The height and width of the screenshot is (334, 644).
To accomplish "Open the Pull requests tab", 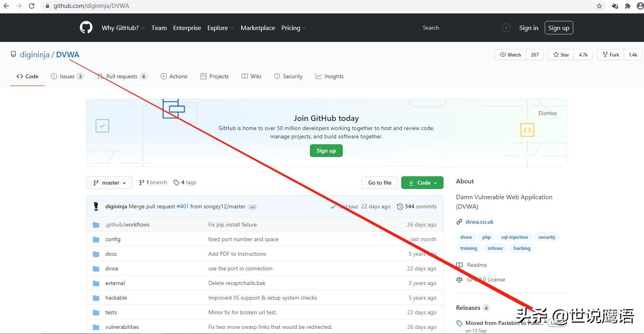I will [x=121, y=76].
